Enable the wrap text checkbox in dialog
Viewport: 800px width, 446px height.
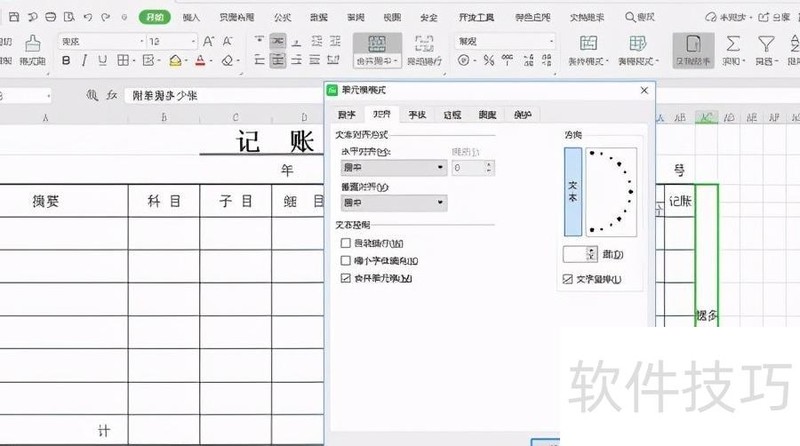[x=346, y=244]
